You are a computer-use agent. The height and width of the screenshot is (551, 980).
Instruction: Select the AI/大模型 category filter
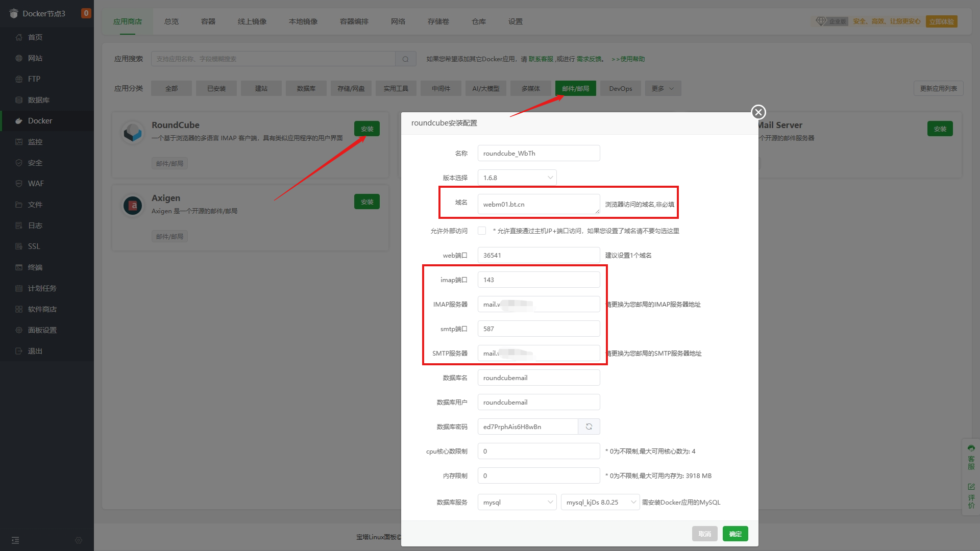[486, 88]
